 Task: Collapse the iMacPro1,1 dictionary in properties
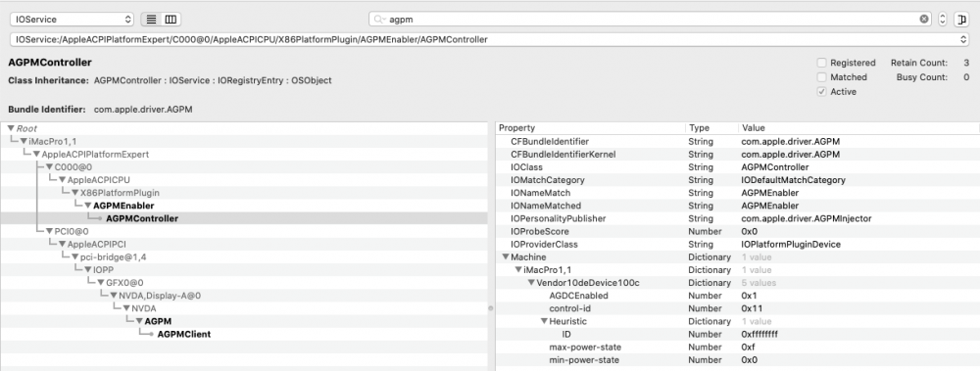click(517, 270)
